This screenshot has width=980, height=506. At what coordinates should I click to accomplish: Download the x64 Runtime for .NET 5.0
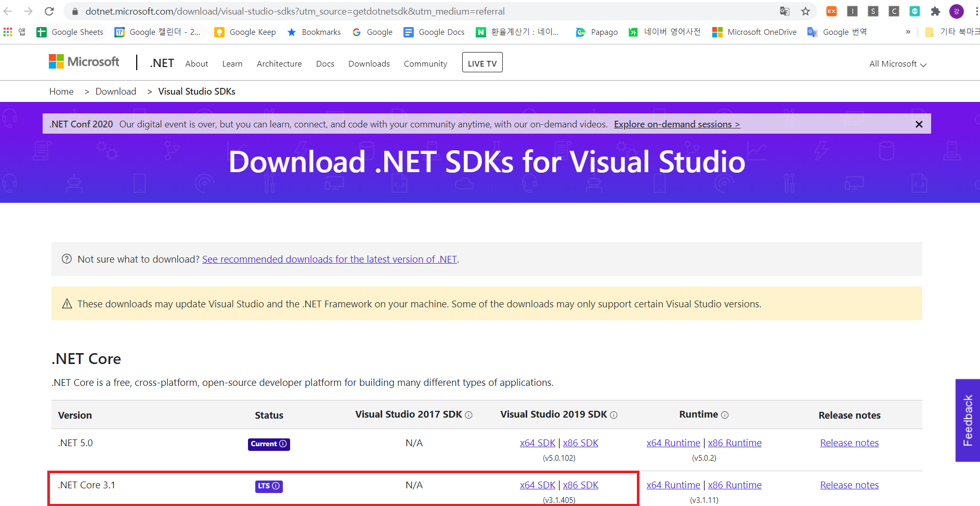pos(673,443)
